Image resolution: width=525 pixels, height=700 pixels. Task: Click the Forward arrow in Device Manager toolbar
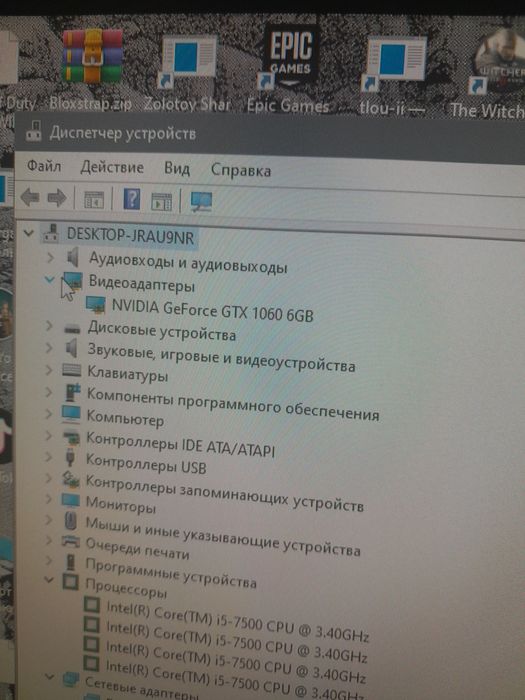tap(57, 198)
